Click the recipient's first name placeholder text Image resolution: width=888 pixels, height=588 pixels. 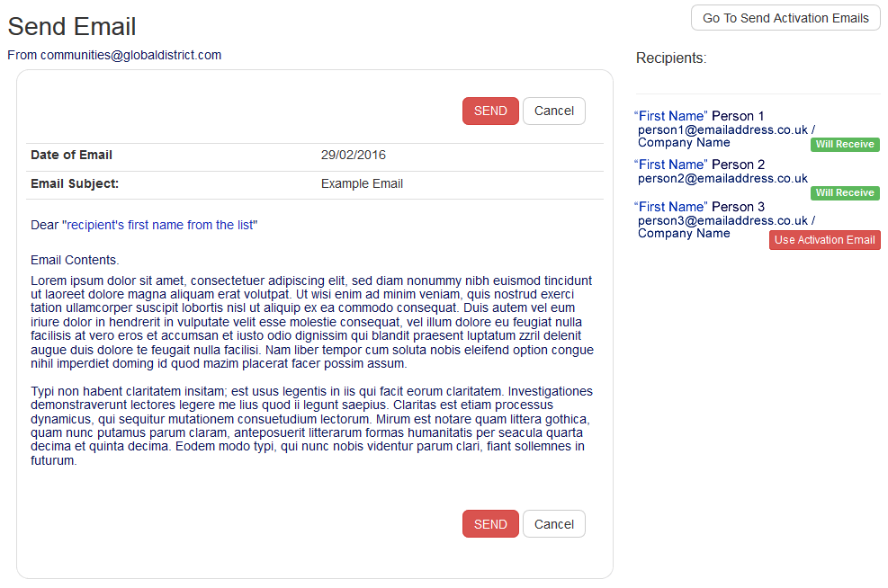pyautogui.click(x=160, y=226)
